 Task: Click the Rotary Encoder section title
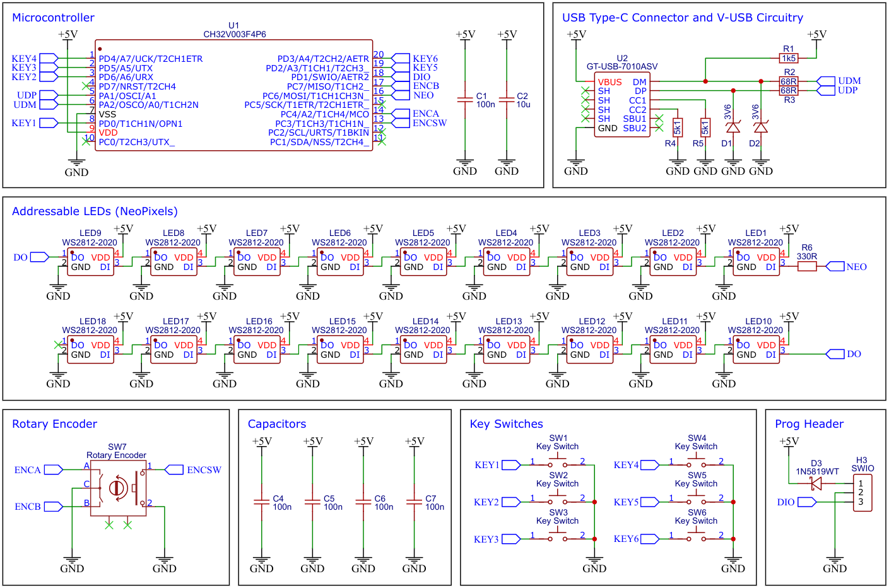[x=55, y=424]
